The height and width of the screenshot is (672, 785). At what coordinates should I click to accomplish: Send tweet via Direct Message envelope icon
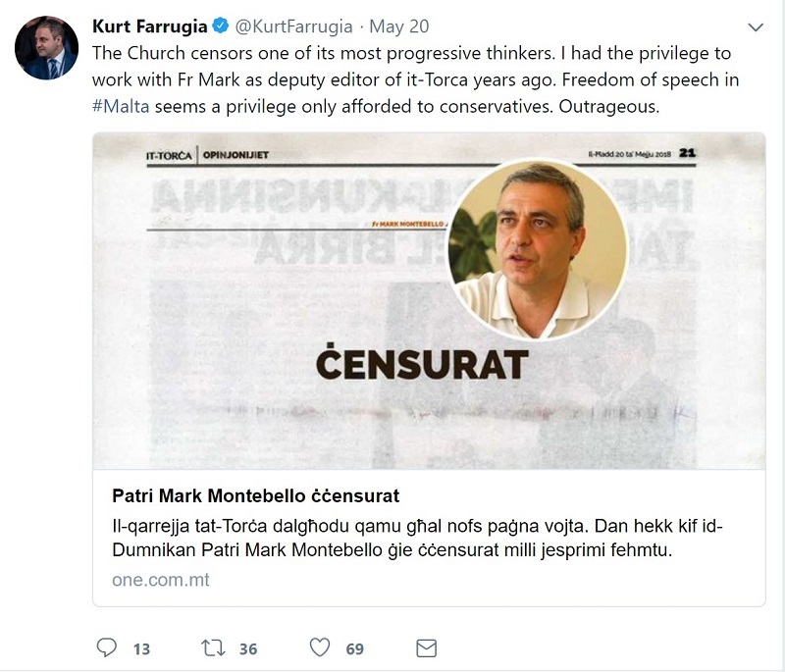coord(426,647)
